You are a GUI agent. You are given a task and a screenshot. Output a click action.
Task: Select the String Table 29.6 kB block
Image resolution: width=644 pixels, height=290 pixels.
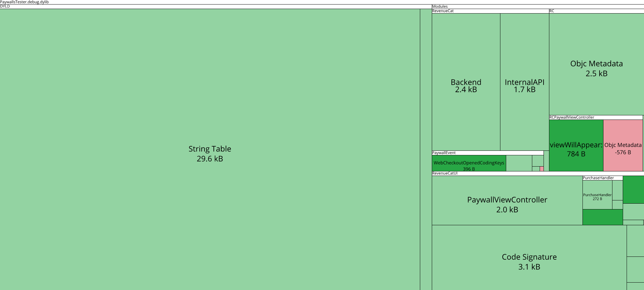pos(210,150)
